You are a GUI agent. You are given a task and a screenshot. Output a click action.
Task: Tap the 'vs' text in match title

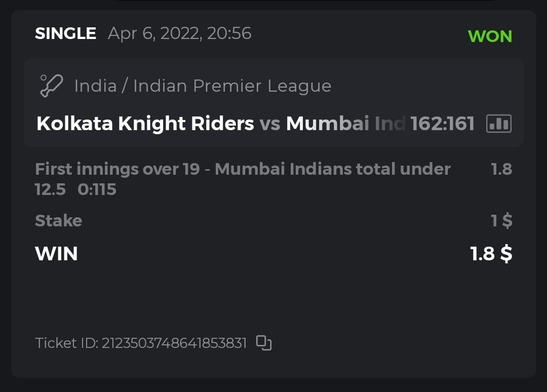(270, 124)
